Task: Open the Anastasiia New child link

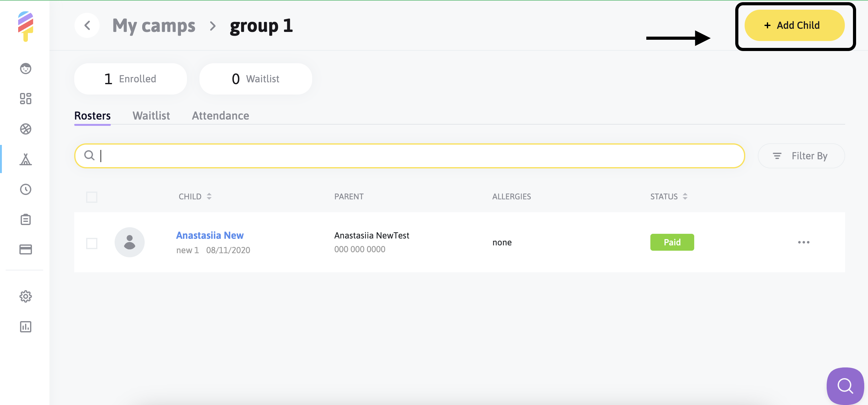Action: (209, 235)
